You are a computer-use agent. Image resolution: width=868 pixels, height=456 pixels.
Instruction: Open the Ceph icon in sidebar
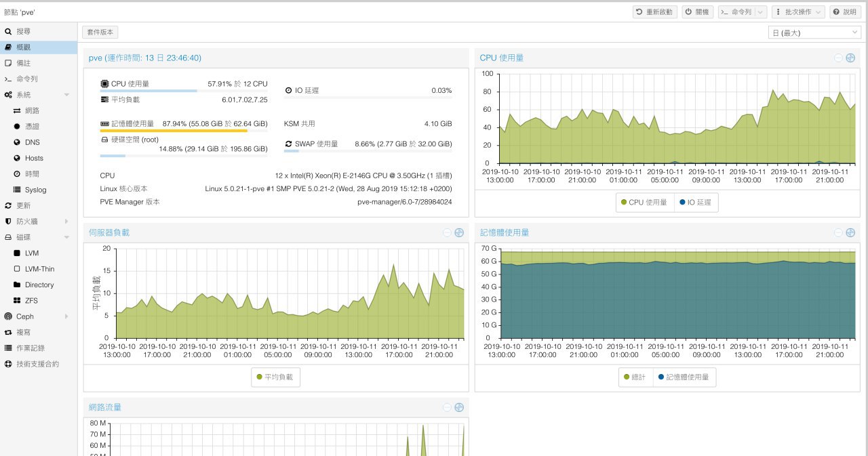pyautogui.click(x=8, y=316)
